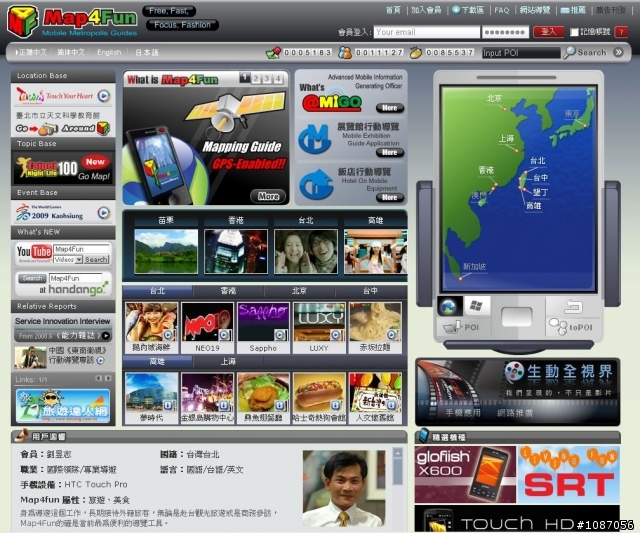Click the Map4Fun cube logo
The width and height of the screenshot is (640, 533).
23,22
